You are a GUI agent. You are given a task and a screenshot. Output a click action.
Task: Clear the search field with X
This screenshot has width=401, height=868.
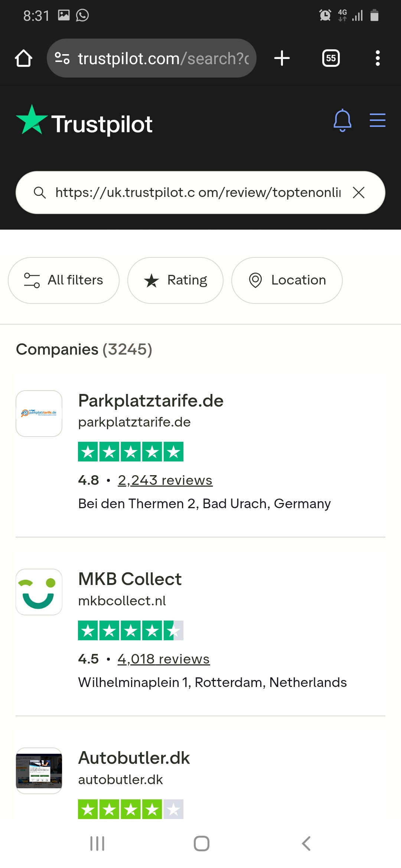pos(359,193)
